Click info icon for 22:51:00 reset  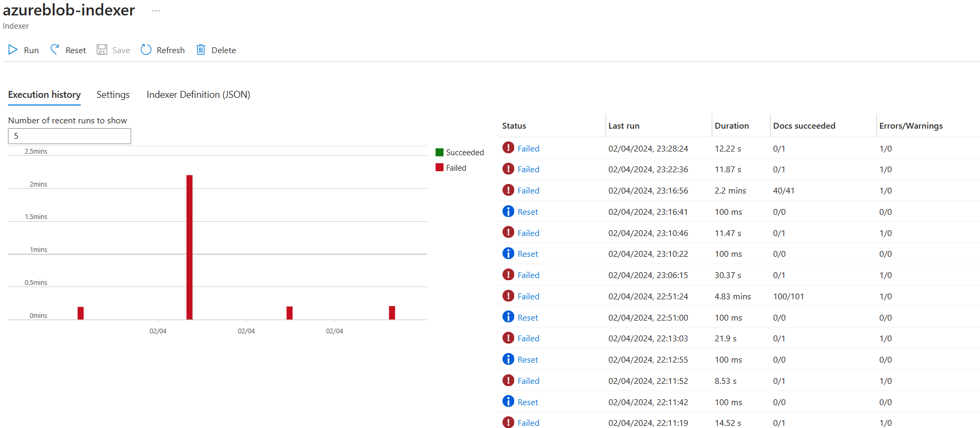(x=508, y=317)
